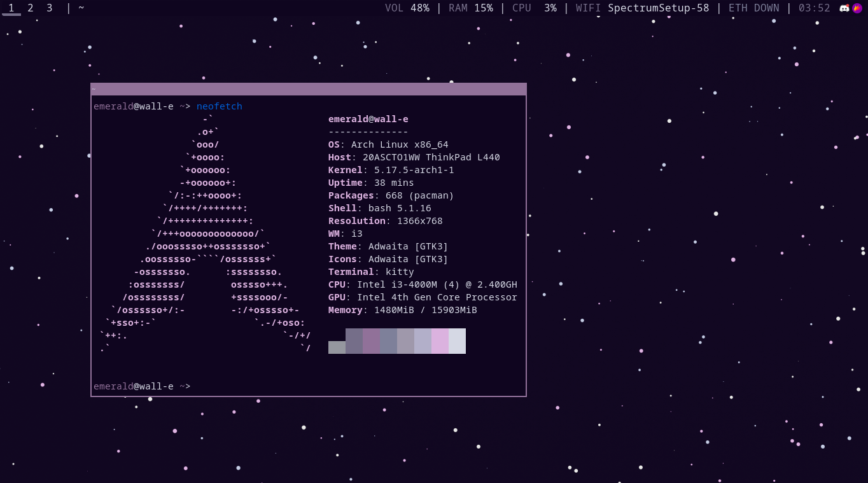Click the ETH DOWN ethernet indicator
Screen dimensions: 868x483
[x=753, y=8]
